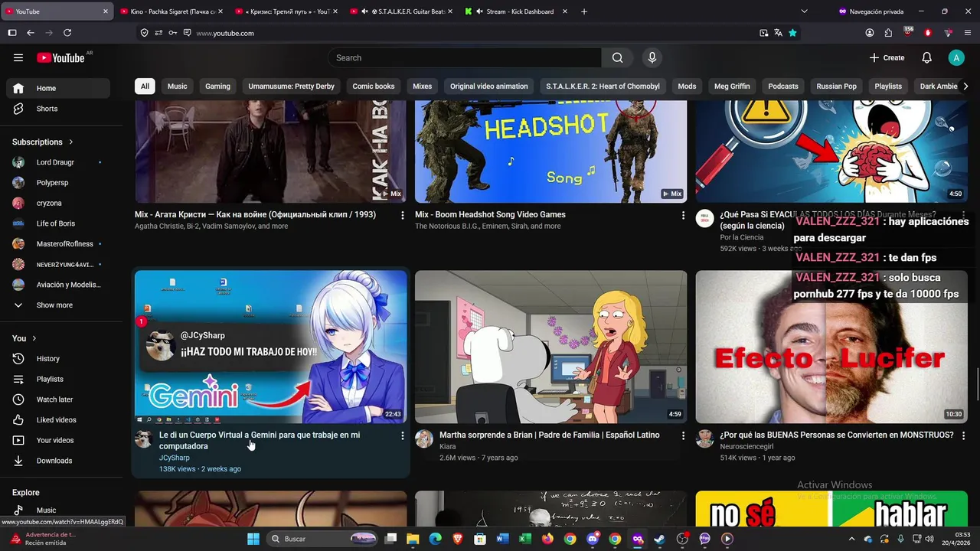Select the Gaming filter chip
The width and height of the screenshot is (980, 551).
click(217, 86)
